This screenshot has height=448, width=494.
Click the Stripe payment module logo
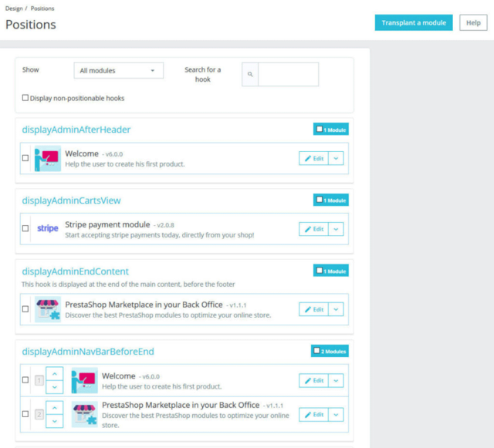47,228
